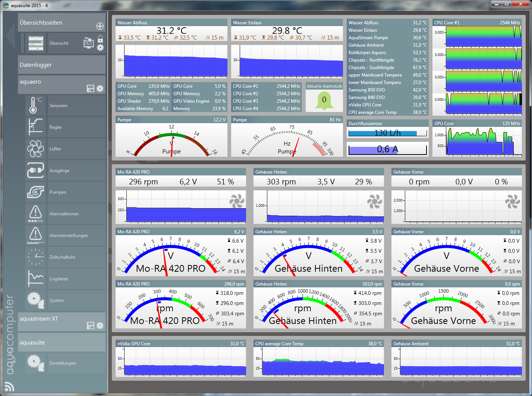The width and height of the screenshot is (532, 396).
Task: Open the Logdaten chart icon
Action: click(35, 279)
